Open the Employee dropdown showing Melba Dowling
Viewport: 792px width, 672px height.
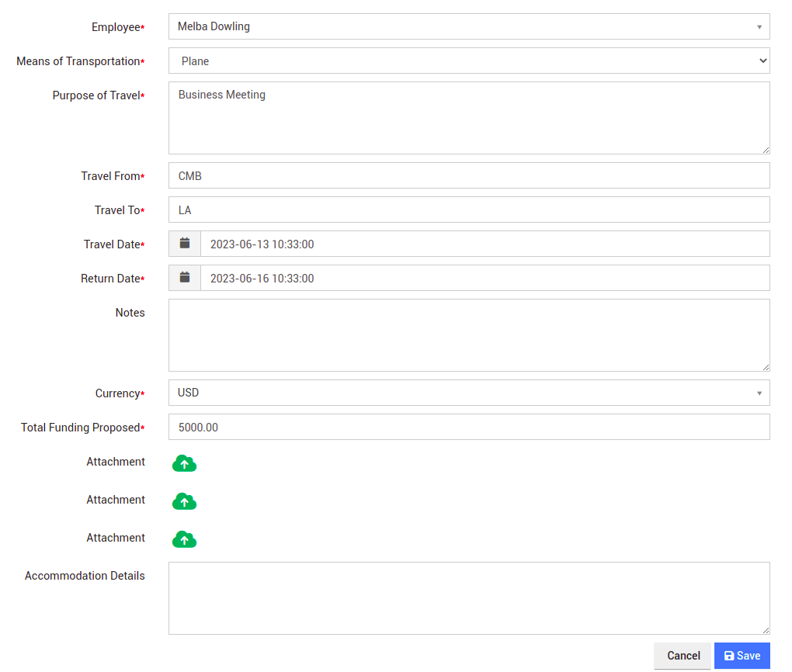click(x=469, y=26)
